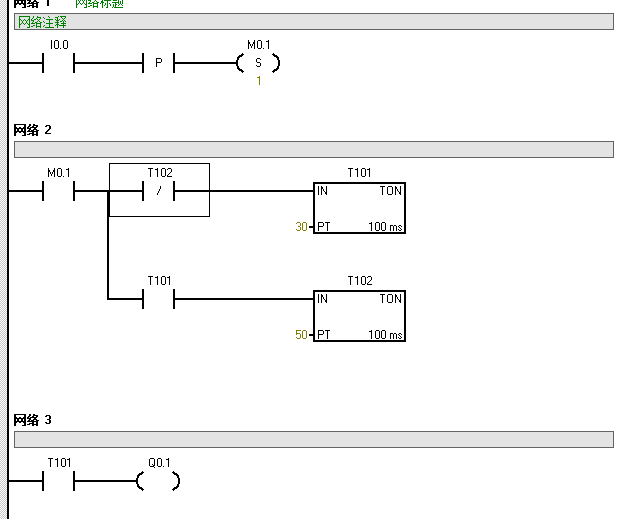623x519 pixels.
Task: Click the count value 1 under set coil
Action: point(258,81)
